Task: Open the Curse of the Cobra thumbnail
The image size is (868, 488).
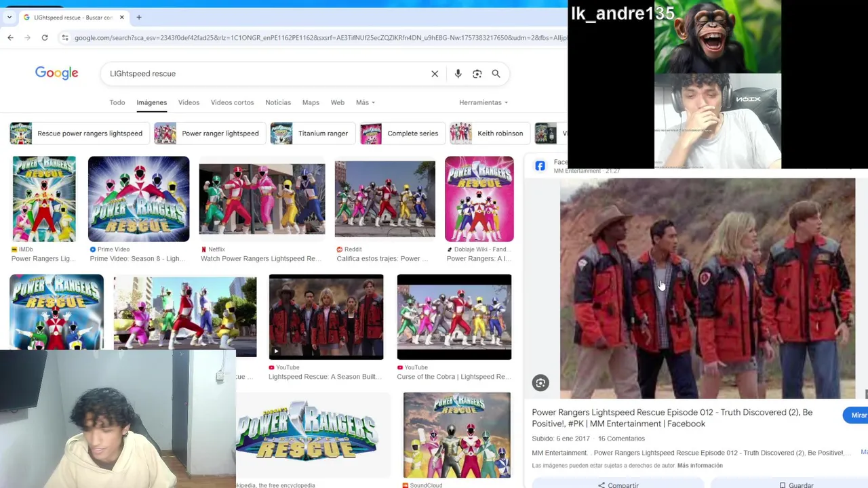Action: pyautogui.click(x=454, y=317)
